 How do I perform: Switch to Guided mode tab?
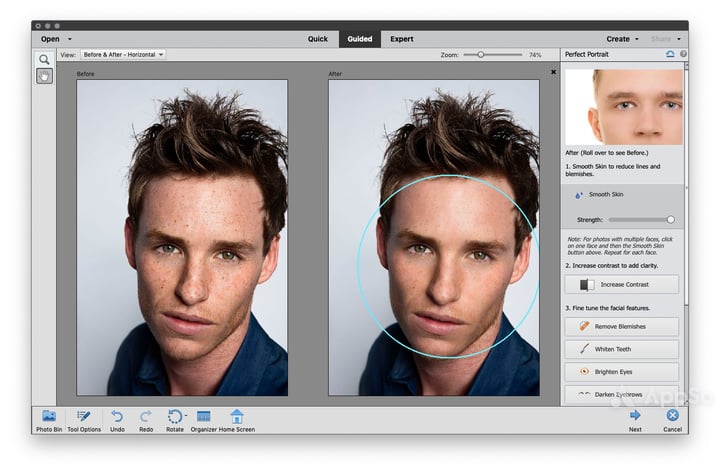pos(360,39)
